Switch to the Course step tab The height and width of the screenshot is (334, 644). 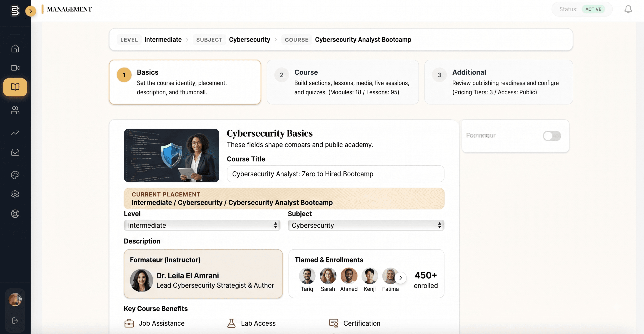342,82
